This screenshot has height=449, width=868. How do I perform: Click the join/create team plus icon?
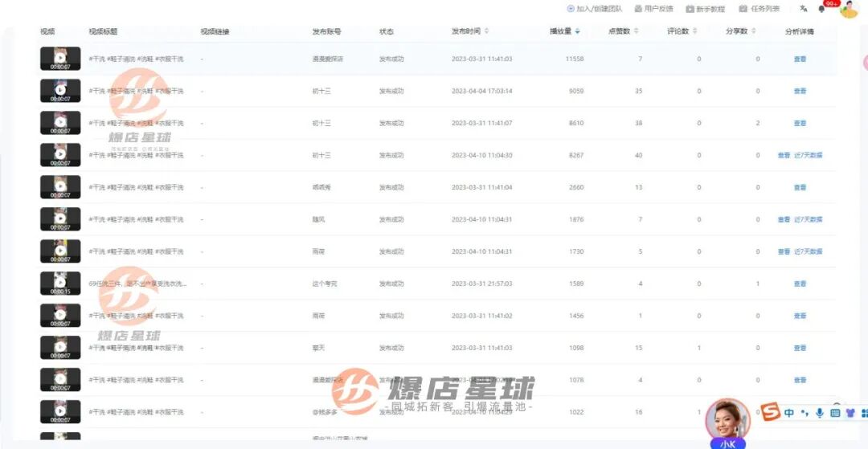click(571, 9)
